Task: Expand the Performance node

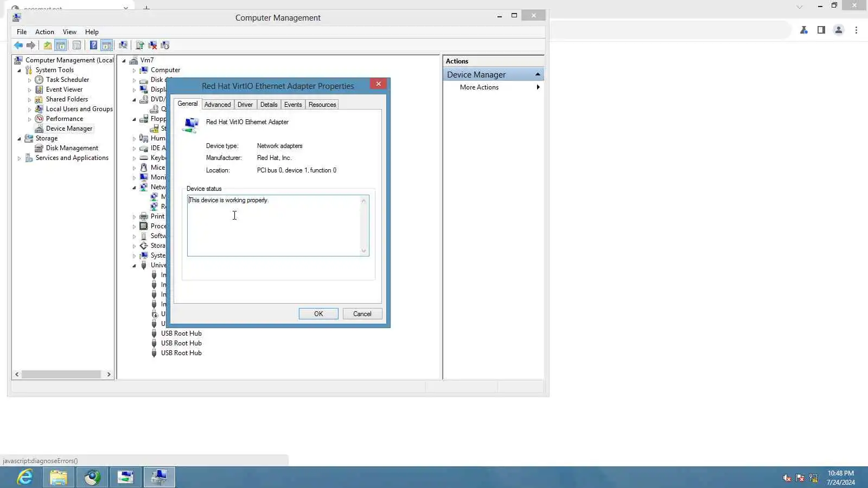Action: click(x=30, y=119)
